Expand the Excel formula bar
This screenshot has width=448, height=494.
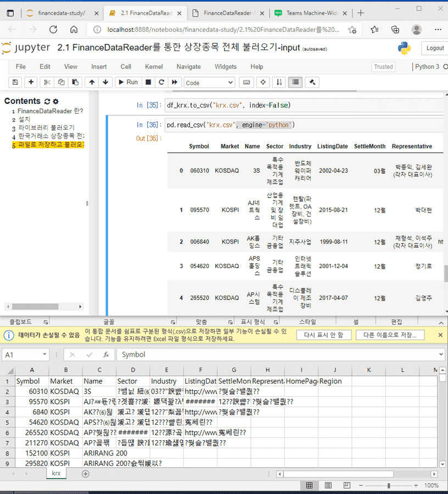pos(441,354)
